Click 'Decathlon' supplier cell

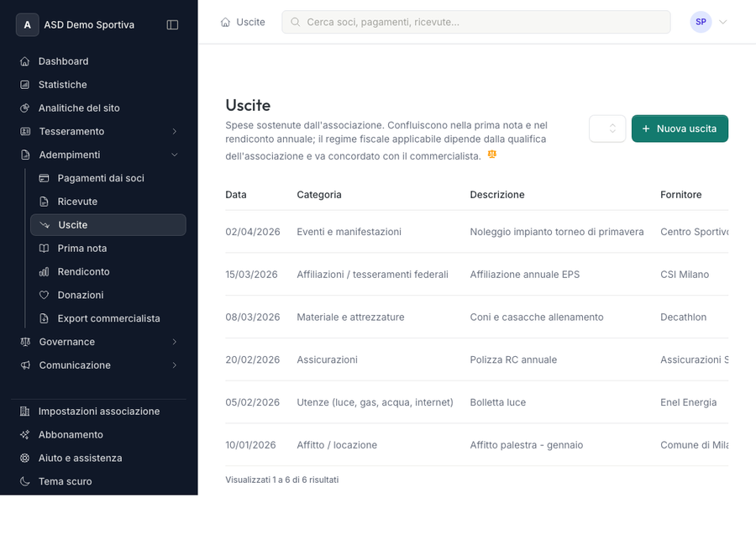click(683, 317)
